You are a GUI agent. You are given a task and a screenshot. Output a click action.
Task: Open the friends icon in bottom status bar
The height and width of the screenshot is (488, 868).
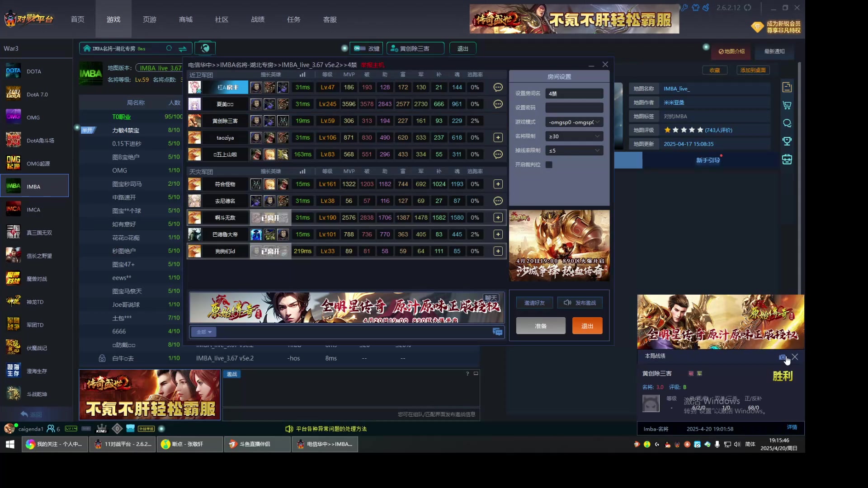pyautogui.click(x=51, y=428)
